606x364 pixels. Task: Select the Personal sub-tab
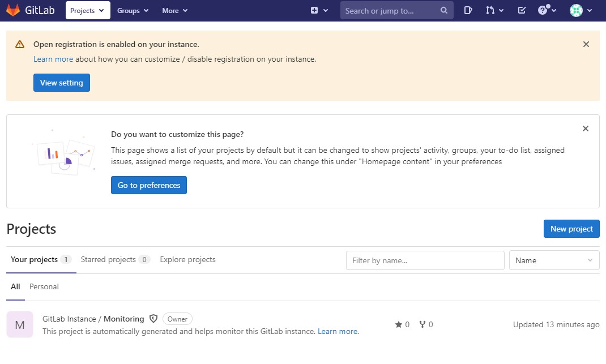point(44,286)
